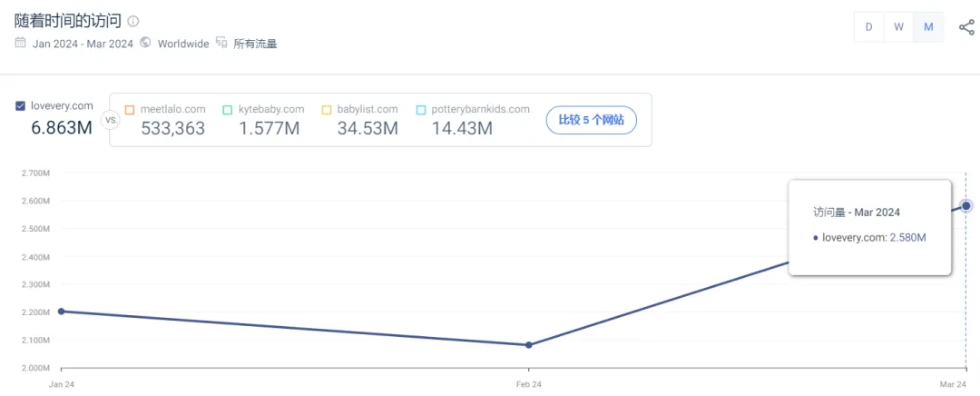Click the calendar icon before date range

pyautogui.click(x=20, y=43)
